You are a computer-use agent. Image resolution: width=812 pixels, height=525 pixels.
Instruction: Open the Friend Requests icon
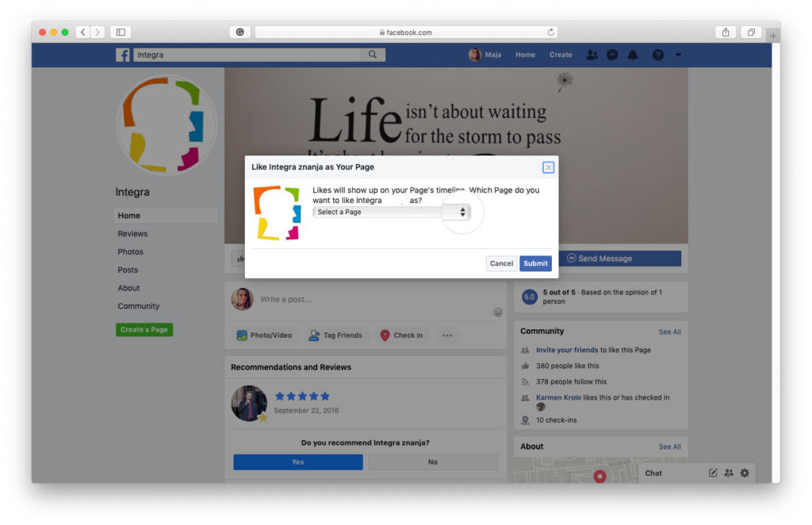pos(592,55)
